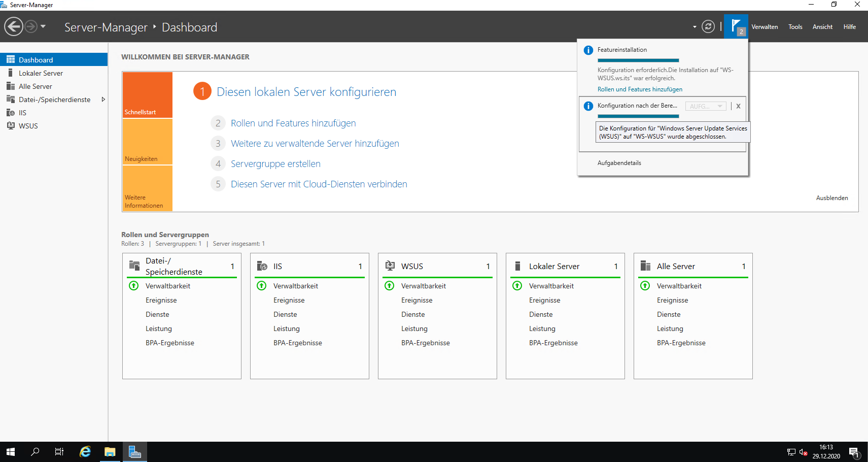Expand the Datei-/Speicherdienste sidebar arrow
The width and height of the screenshot is (868, 462).
click(x=103, y=100)
